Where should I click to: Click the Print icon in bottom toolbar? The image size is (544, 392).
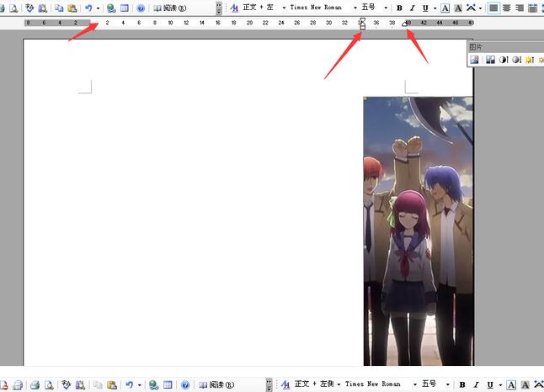click(35, 384)
